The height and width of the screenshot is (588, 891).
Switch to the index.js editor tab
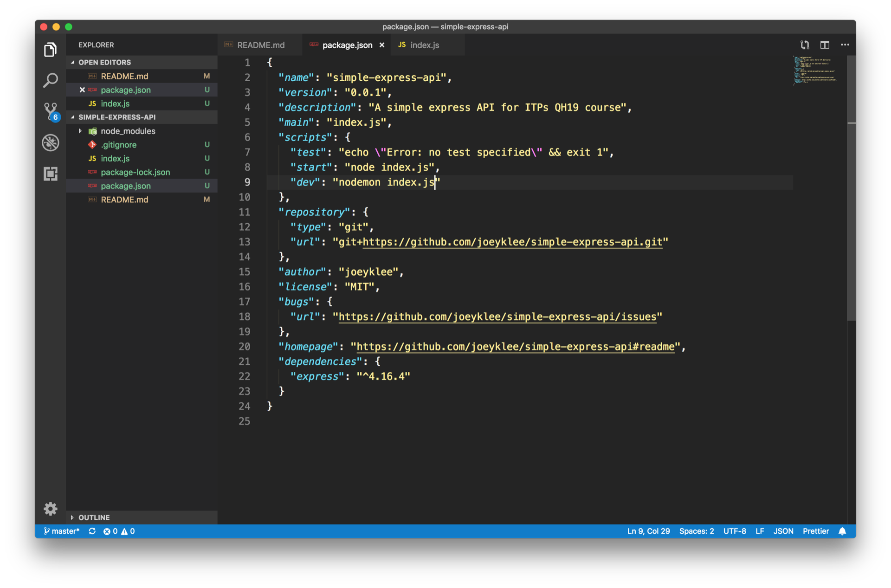point(424,45)
